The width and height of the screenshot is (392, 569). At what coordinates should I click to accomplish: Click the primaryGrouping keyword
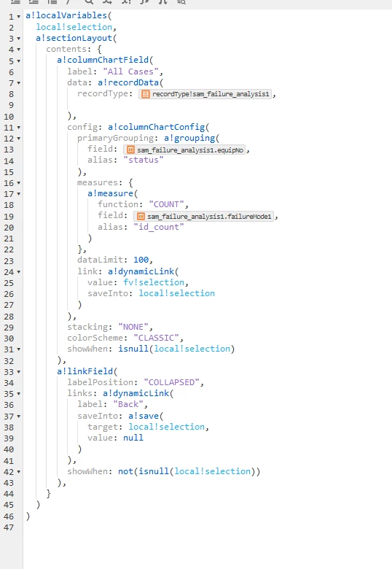coord(115,139)
